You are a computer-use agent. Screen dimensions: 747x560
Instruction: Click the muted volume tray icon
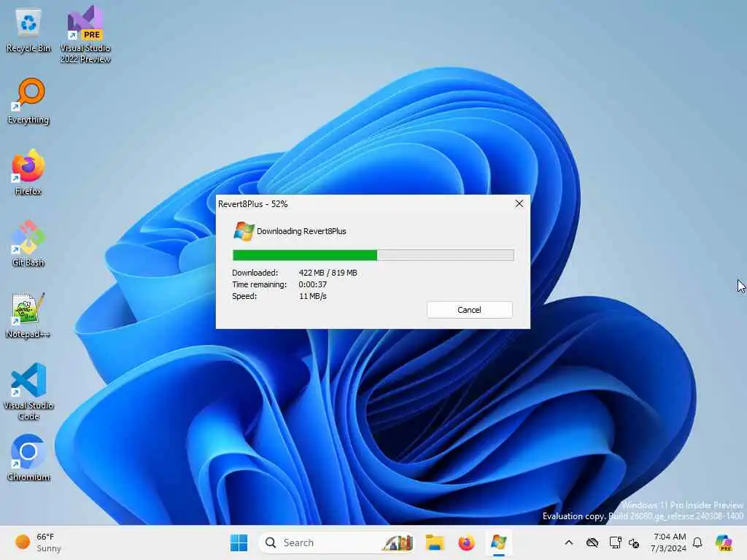(634, 542)
